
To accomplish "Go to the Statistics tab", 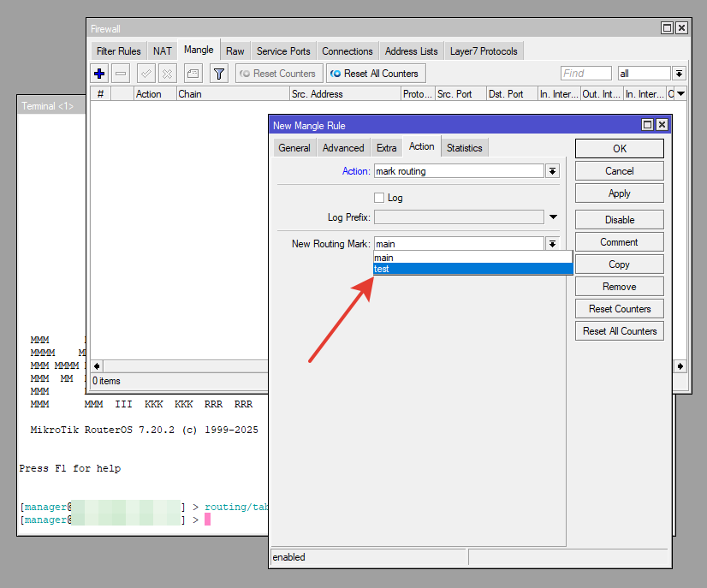I will pos(464,148).
